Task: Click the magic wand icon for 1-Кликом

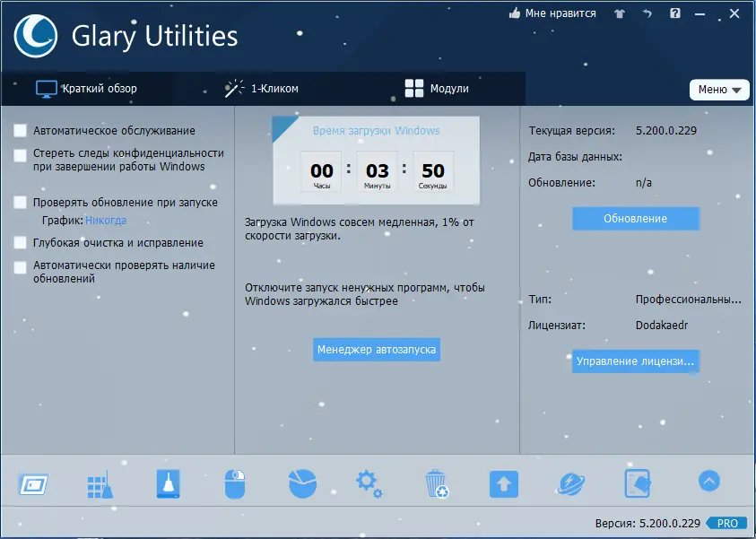Action: click(234, 88)
